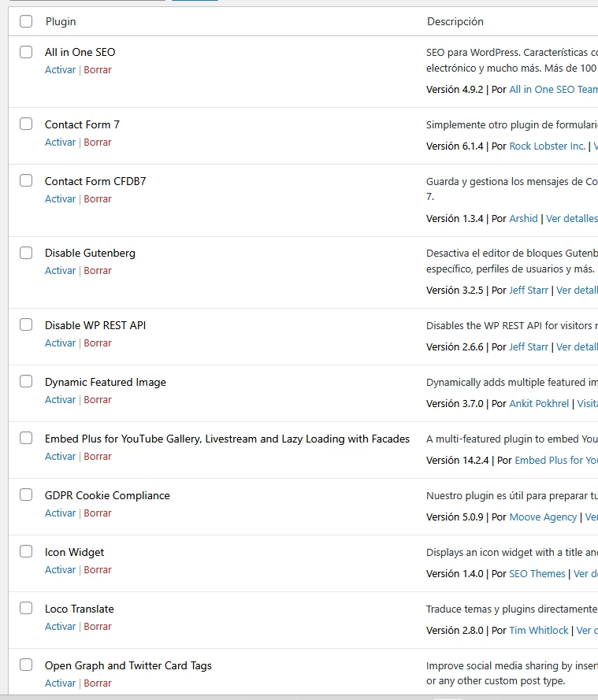Activate the Icon Widget plugin

coord(61,569)
